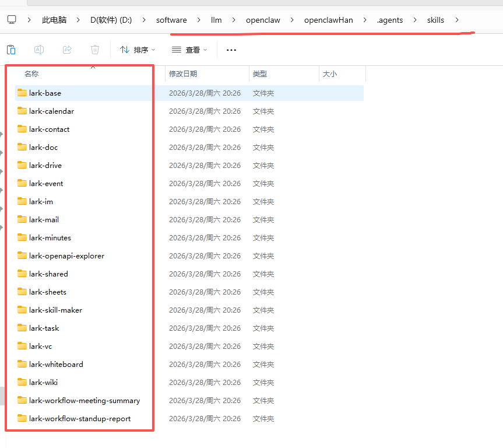Expand the chevron after skills in path
503x448 pixels.
(457, 20)
